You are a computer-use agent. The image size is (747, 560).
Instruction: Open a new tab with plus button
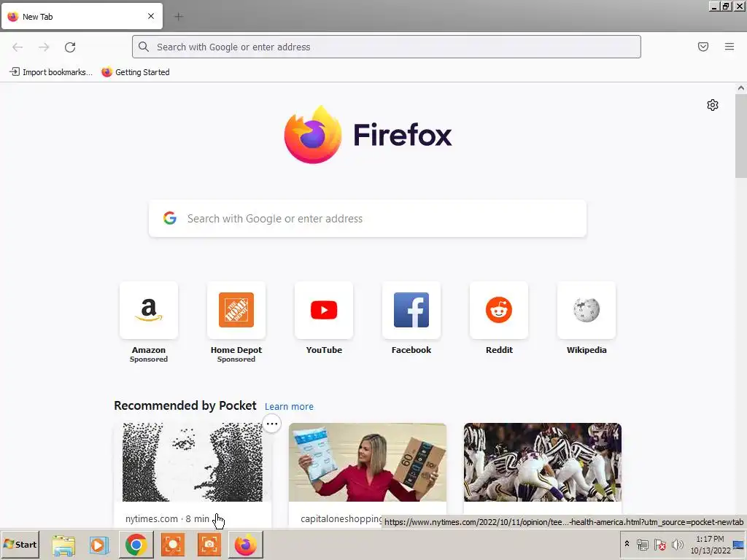coord(179,17)
